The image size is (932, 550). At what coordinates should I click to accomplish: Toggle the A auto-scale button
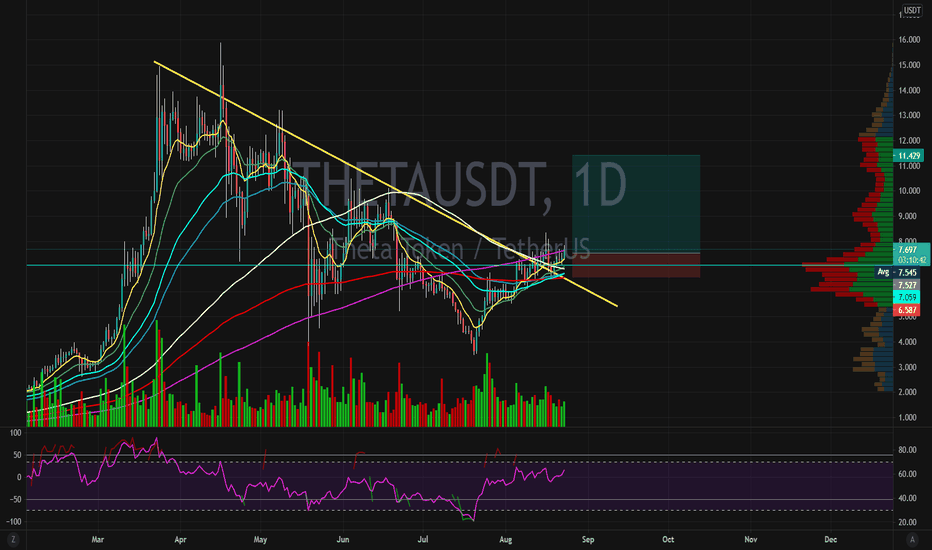912,540
